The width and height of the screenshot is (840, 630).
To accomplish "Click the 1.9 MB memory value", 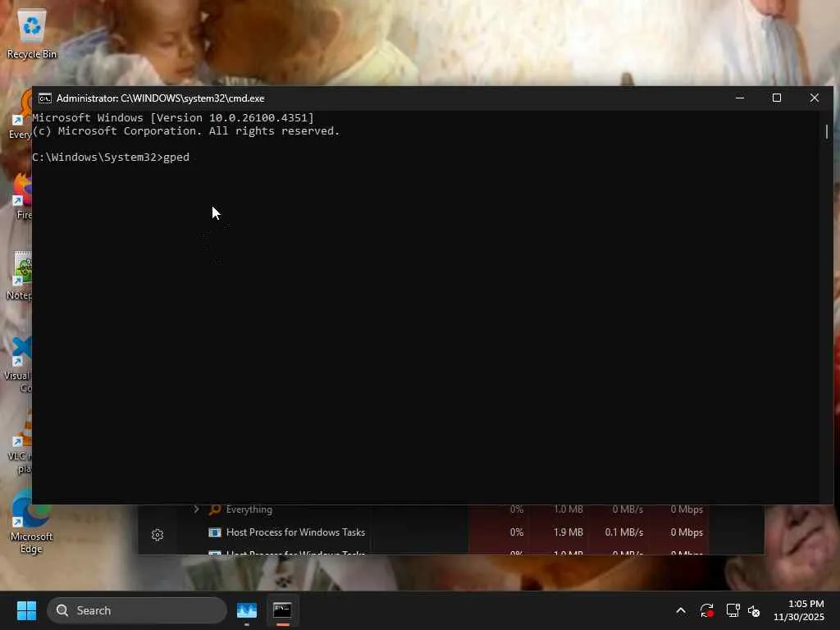I will (x=568, y=532).
